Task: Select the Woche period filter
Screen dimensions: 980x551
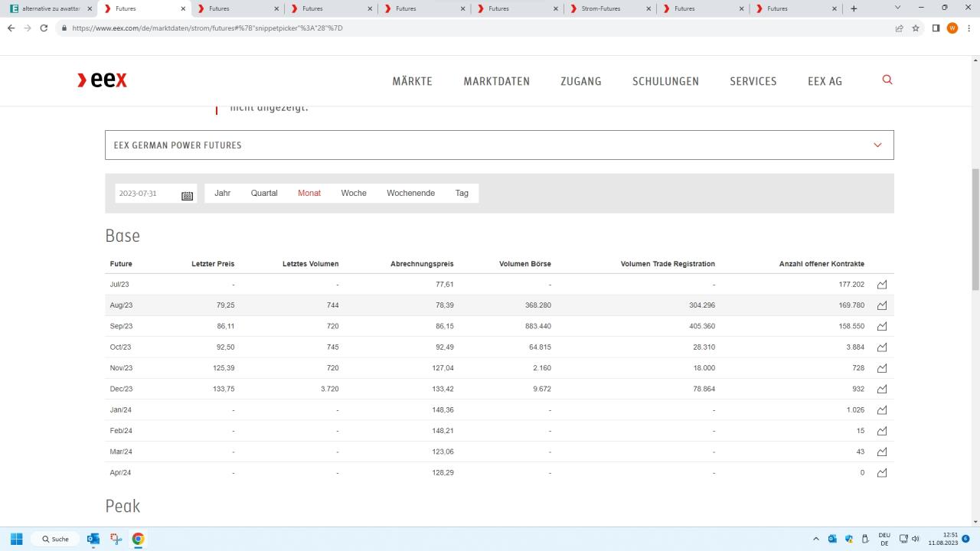Action: click(354, 193)
